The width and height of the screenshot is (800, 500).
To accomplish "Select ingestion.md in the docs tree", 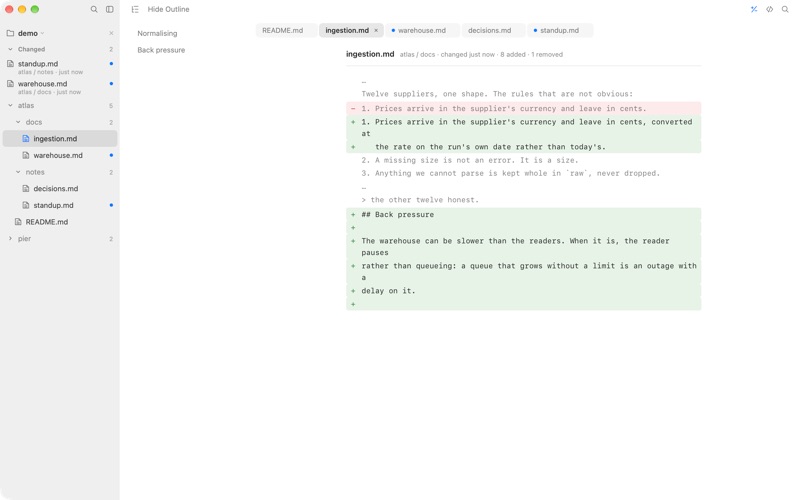I will [60, 139].
